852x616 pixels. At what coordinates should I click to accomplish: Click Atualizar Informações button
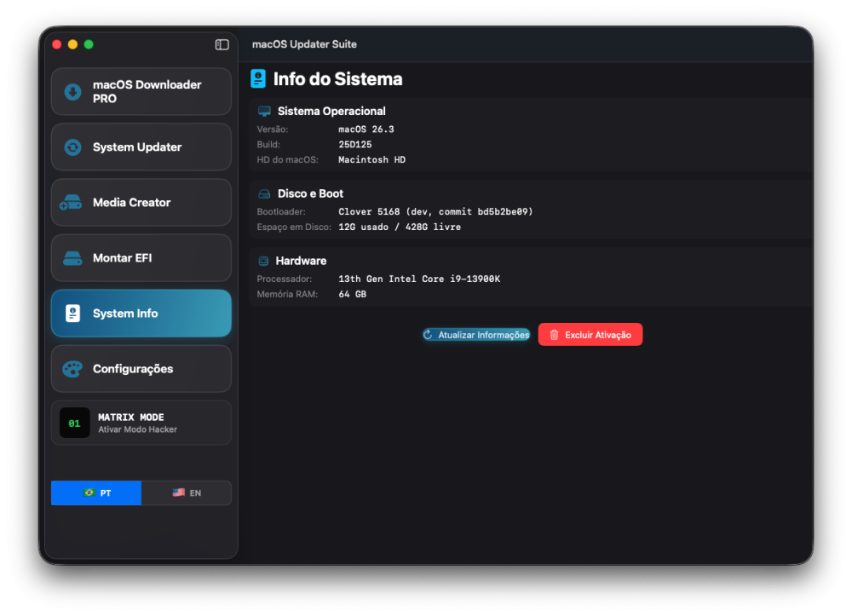point(476,335)
